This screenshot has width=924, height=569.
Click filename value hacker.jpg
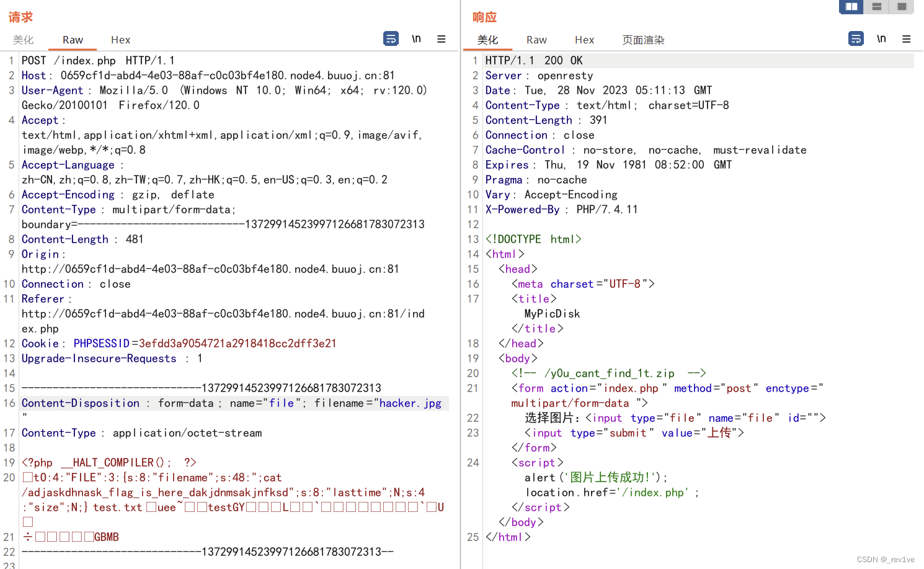point(410,403)
